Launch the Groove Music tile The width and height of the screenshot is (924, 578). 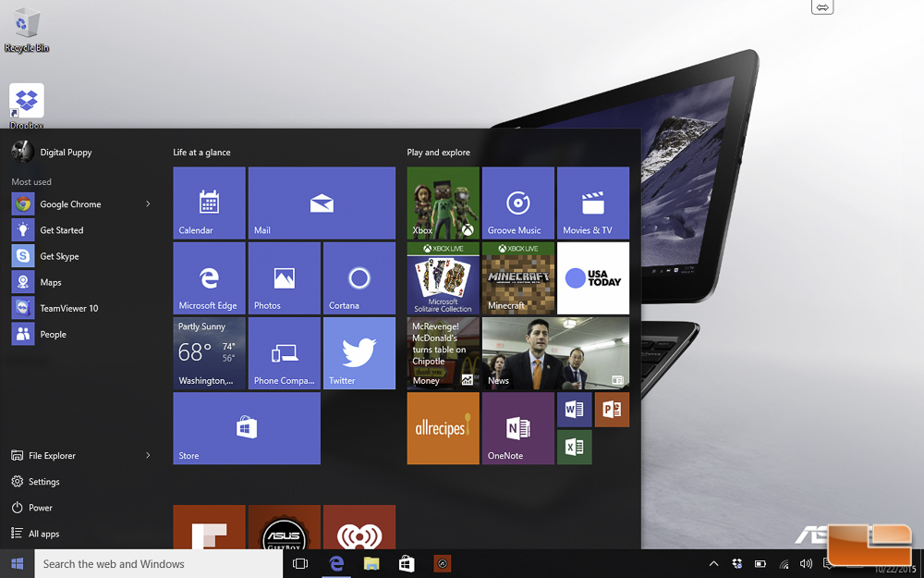pos(518,203)
